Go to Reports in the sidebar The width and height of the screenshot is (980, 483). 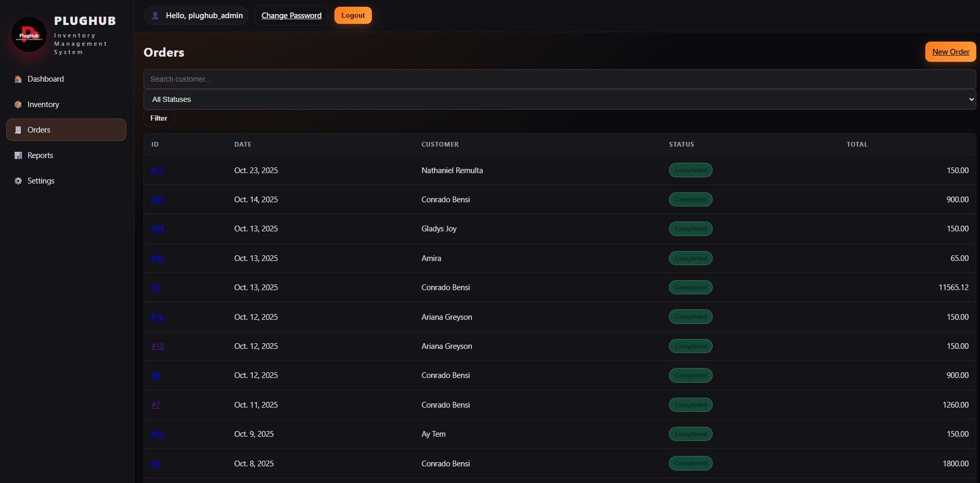pyautogui.click(x=66, y=155)
